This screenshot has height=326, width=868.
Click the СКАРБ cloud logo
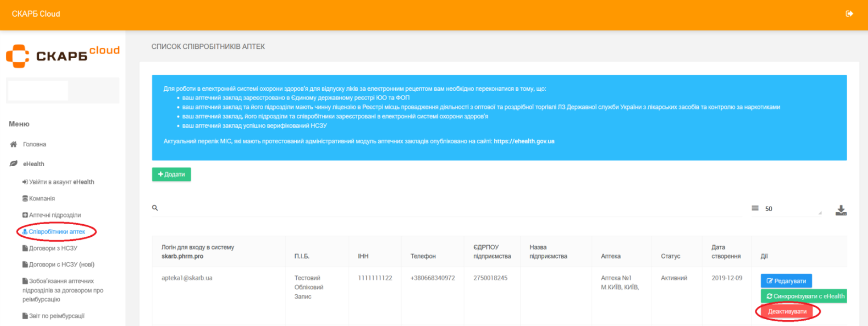[x=63, y=56]
